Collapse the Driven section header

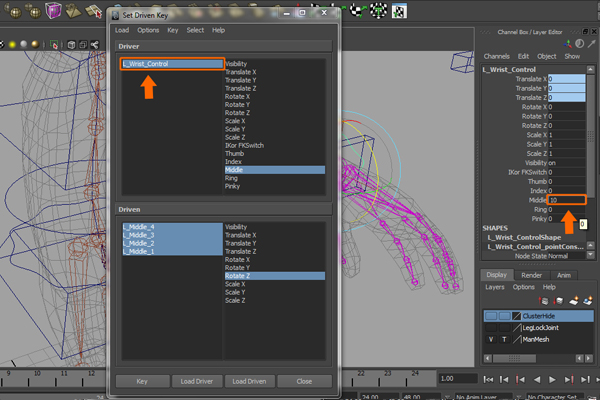click(x=224, y=209)
